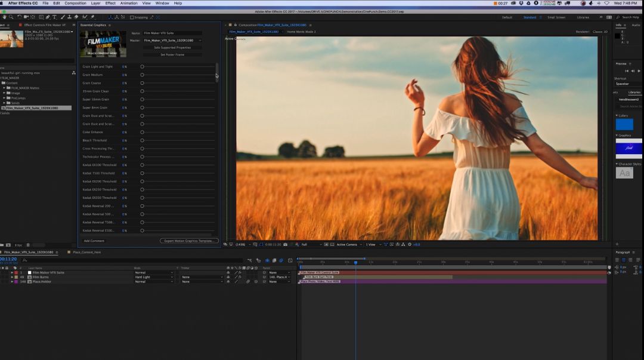
Task: Open the Animation menu
Action: 129,4
